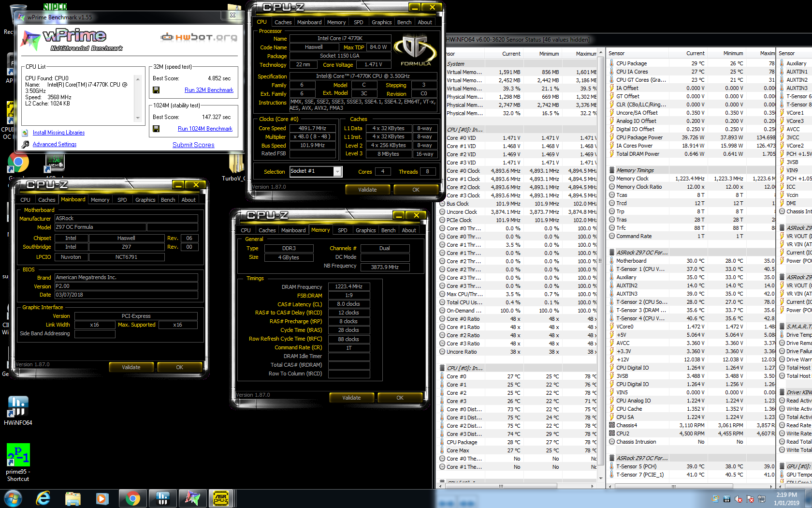Viewport: 812px width, 508px height.
Task: Launch Internet Explorer from the taskbar
Action: [43, 498]
